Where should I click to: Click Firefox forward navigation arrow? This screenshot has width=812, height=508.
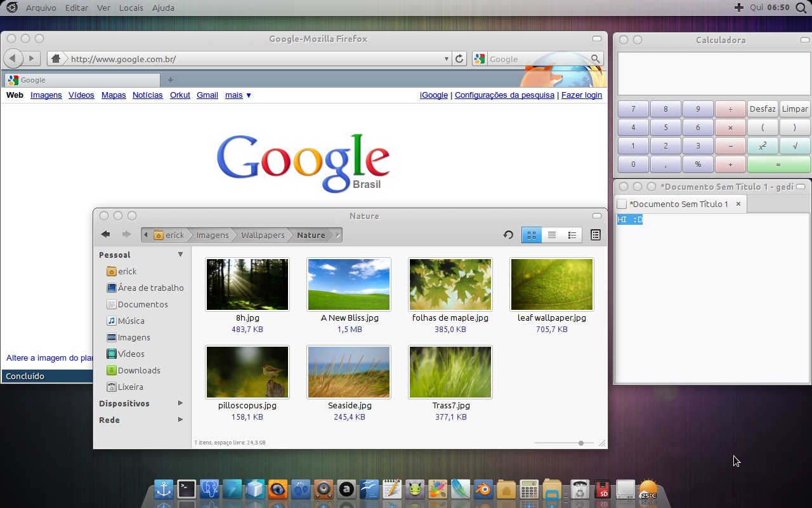pos(31,58)
